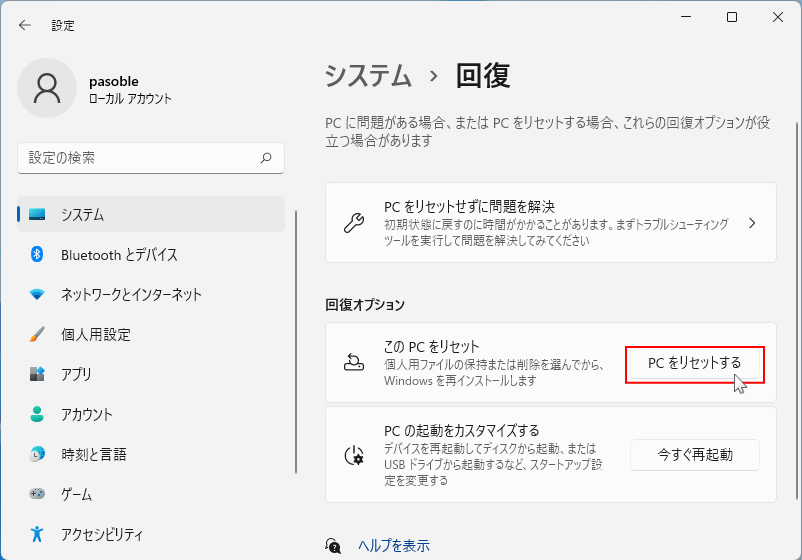
Task: Open the pasoble user avatar
Action: click(x=47, y=88)
